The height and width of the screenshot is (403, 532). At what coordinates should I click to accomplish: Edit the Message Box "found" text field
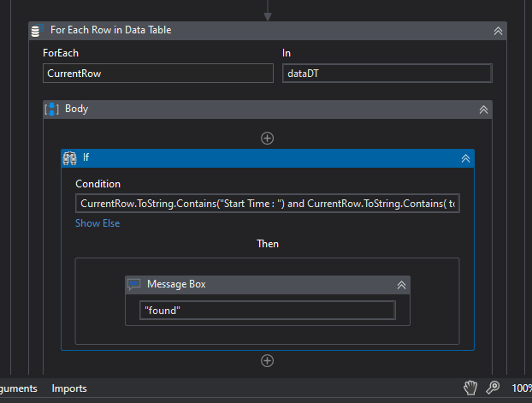click(x=267, y=310)
